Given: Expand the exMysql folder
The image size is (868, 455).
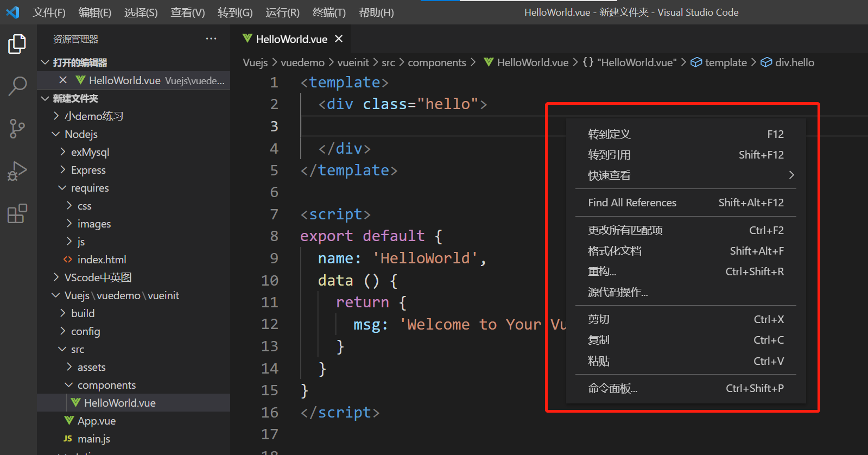Looking at the screenshot, I should [x=62, y=152].
